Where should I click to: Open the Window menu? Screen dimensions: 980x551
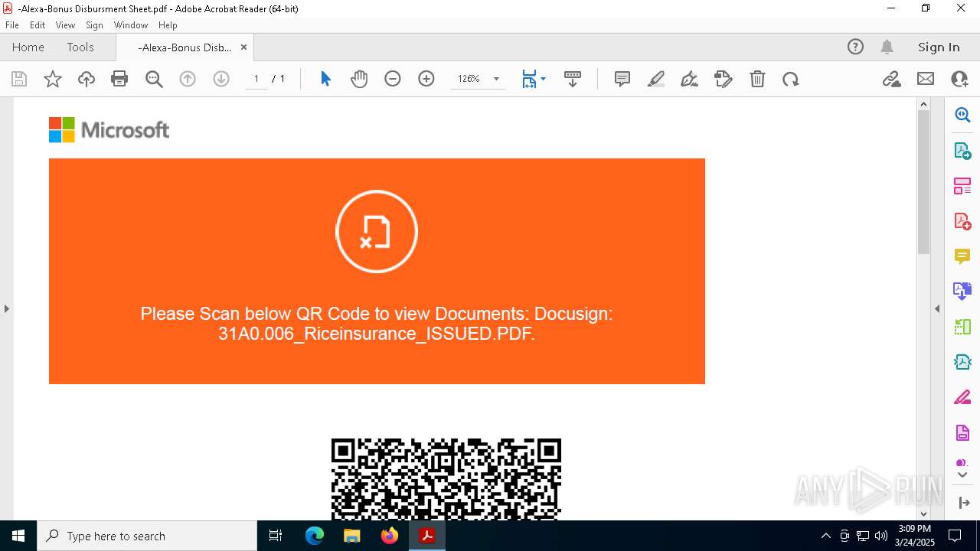(x=131, y=25)
